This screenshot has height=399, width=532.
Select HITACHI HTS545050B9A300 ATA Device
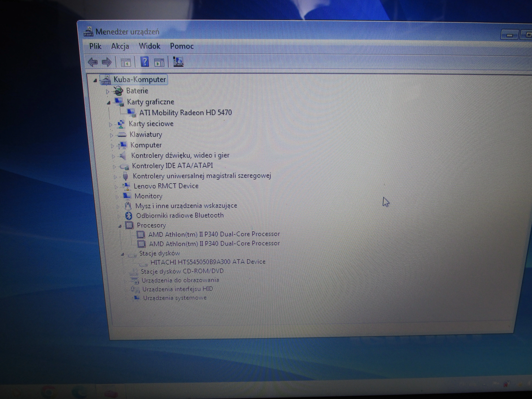click(208, 262)
